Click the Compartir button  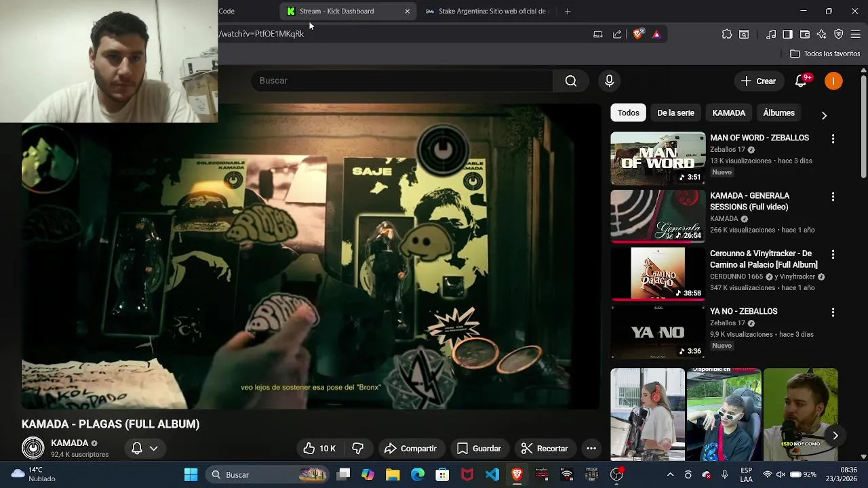[x=410, y=448]
